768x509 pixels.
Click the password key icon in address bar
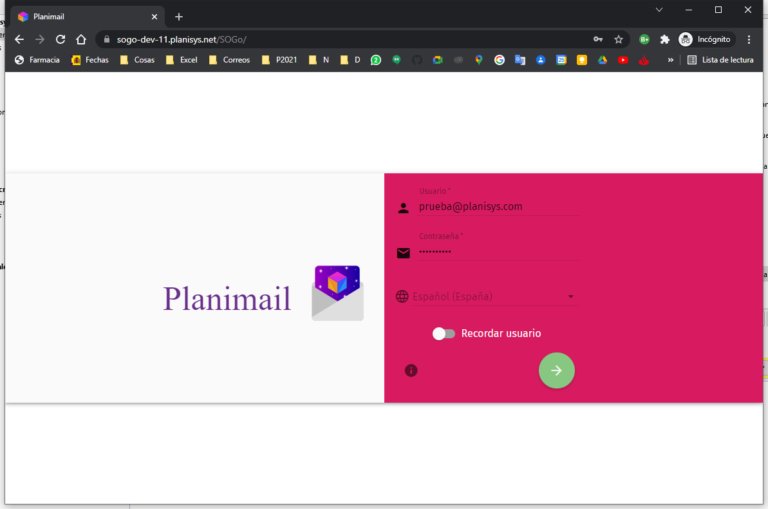coord(598,39)
